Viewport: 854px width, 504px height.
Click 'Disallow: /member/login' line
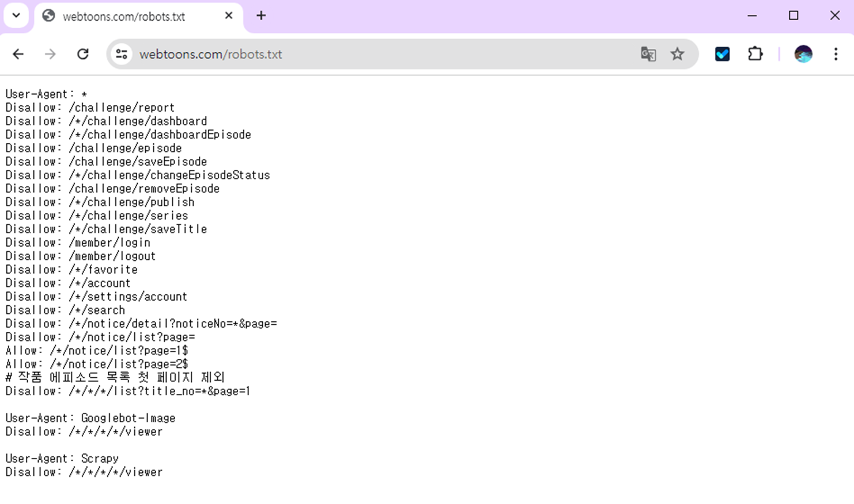78,242
